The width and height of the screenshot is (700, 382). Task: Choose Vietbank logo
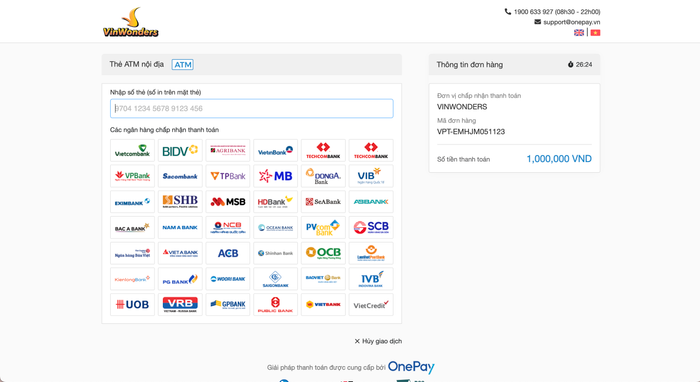coord(323,304)
